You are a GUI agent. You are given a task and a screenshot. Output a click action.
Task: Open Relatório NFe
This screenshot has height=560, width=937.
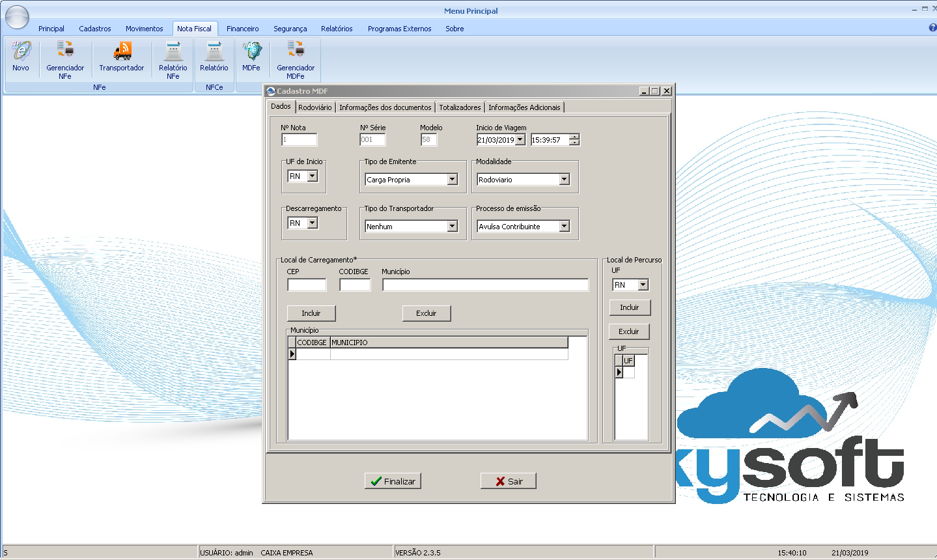tap(173, 60)
